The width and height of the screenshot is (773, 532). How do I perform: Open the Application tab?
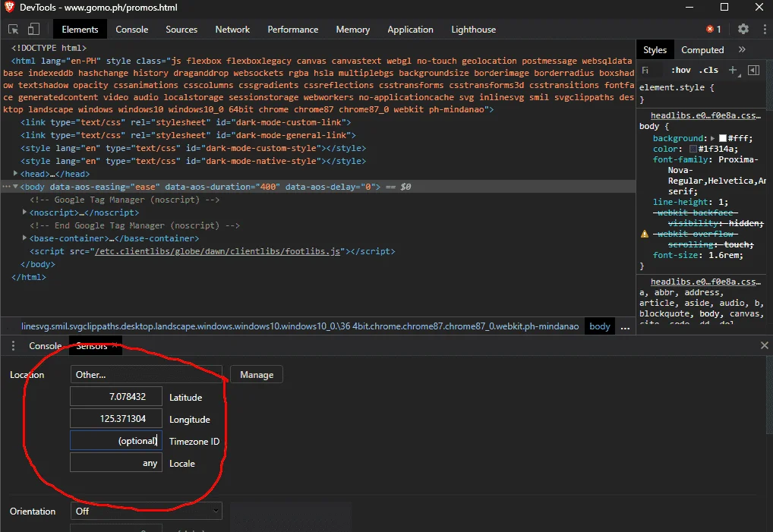tap(410, 30)
